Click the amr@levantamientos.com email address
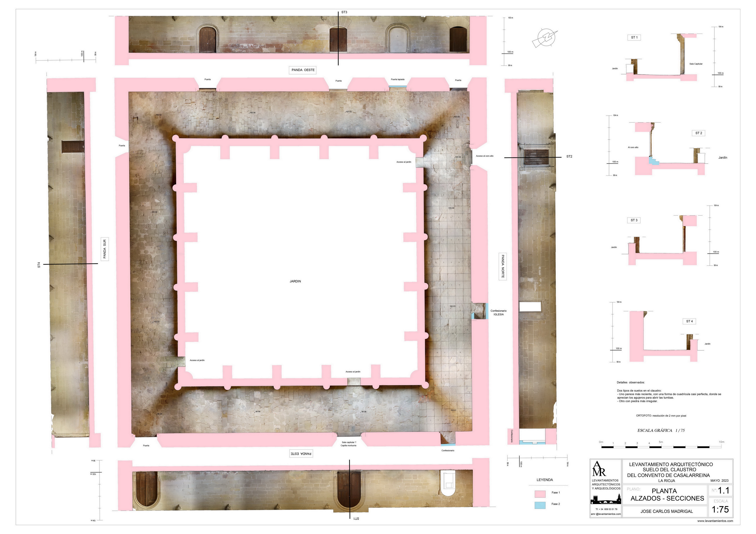Screen dimensions: 756x534 606,514
